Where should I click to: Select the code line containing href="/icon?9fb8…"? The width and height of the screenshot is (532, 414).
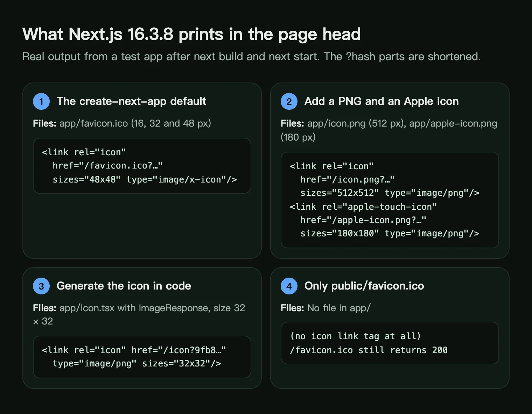tap(134, 350)
